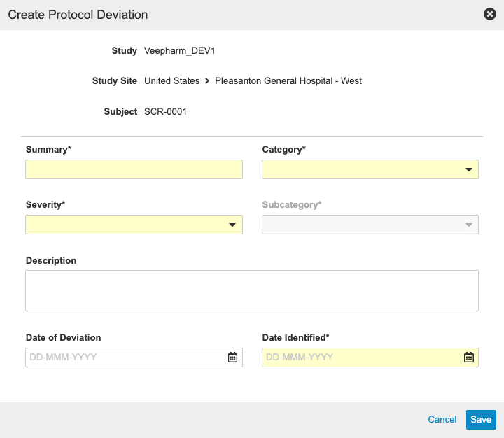Click the chevron between United States and Pleasanton
504x438 pixels.
coord(207,81)
